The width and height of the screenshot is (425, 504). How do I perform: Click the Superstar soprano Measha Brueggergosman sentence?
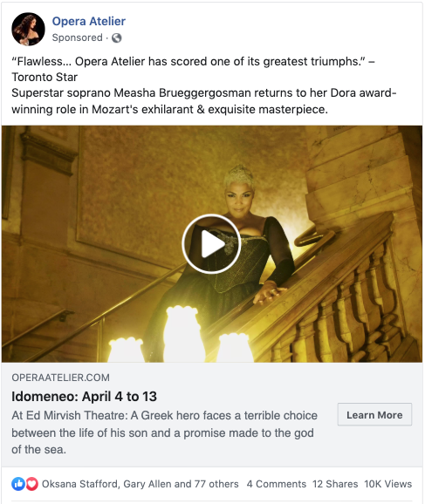(204, 101)
